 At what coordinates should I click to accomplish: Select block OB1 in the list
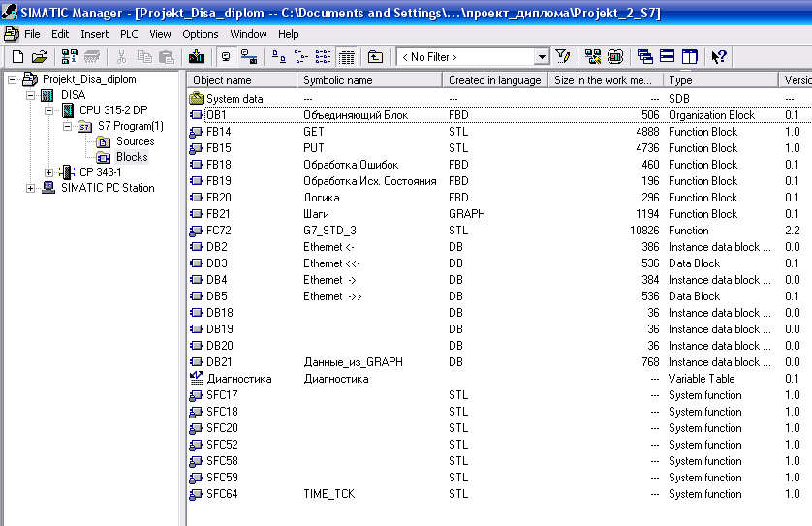216,115
